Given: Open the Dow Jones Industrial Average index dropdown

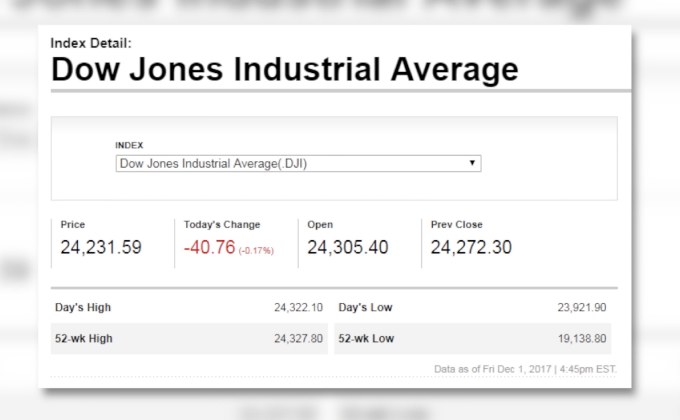Looking at the screenshot, I should [x=297, y=163].
